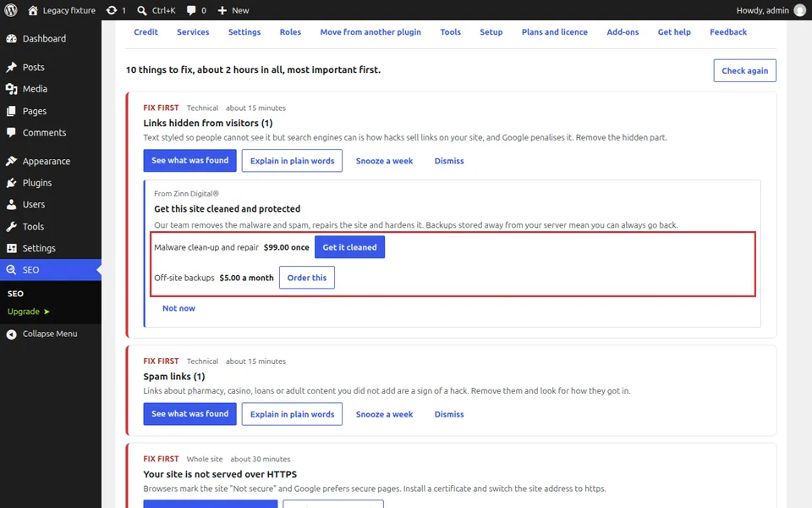The image size is (812, 508).
Task: Click the admin avatar icon
Action: click(x=800, y=10)
